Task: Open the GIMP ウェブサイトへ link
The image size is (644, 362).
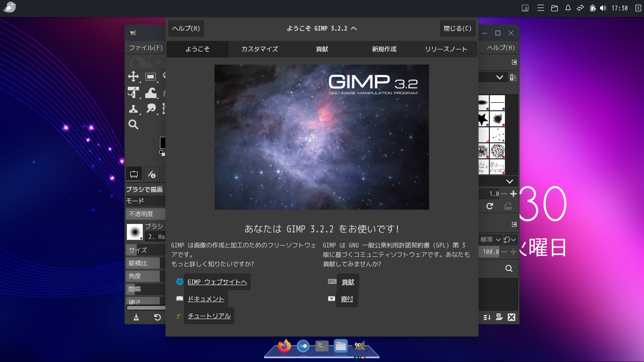Action: pos(217,282)
